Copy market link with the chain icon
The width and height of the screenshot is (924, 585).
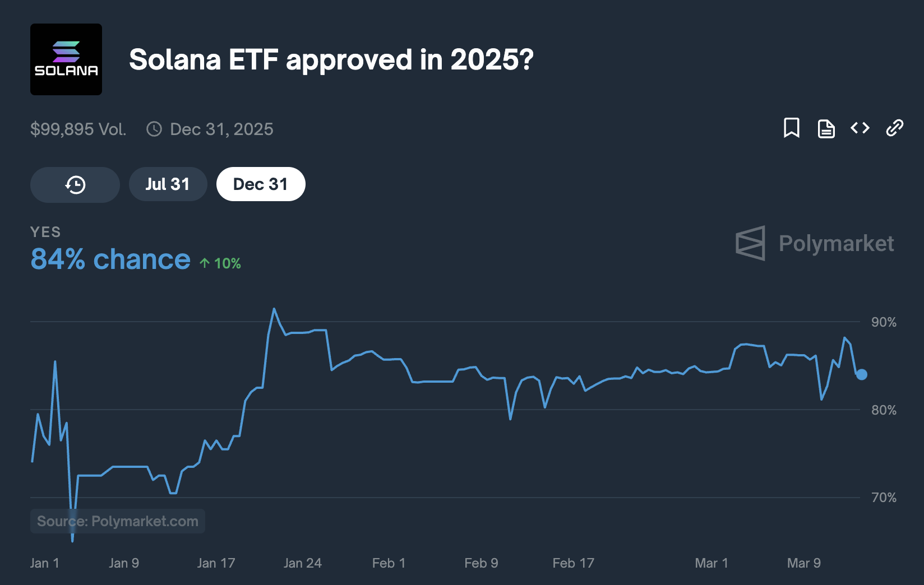pos(894,128)
